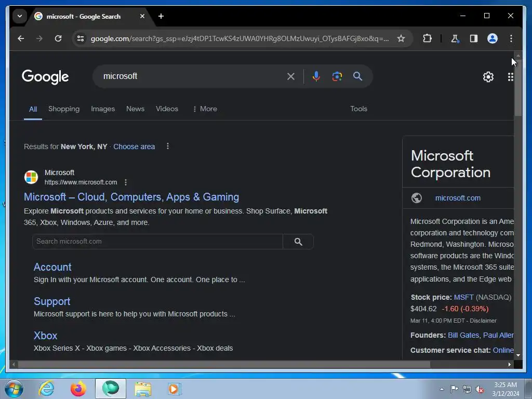Open the microsoft.com result options menu
Screen dimensions: 532x399
coord(126,182)
